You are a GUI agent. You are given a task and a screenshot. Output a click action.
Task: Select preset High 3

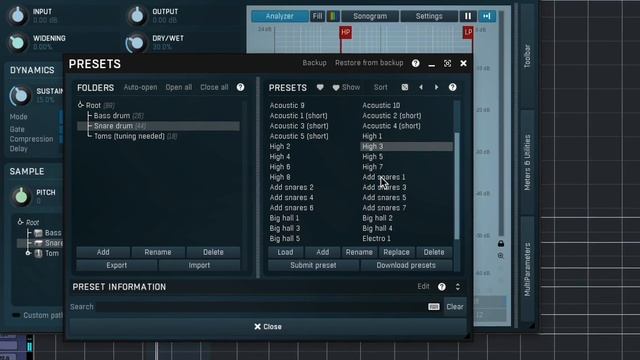pyautogui.click(x=407, y=146)
